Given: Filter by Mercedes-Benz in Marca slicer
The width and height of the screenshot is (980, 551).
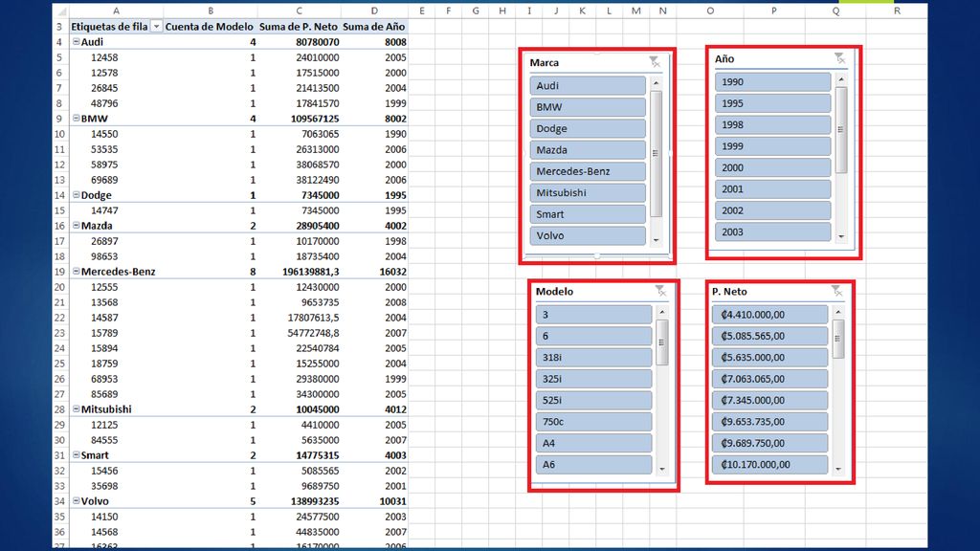Looking at the screenshot, I should pos(588,171).
